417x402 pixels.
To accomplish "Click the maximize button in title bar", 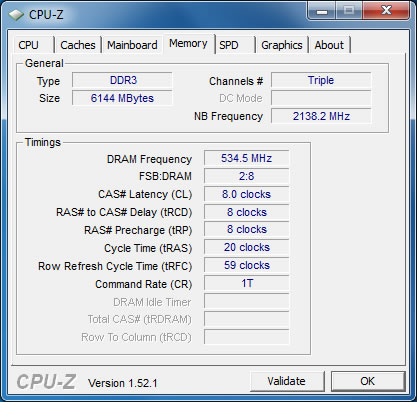I will (349, 11).
